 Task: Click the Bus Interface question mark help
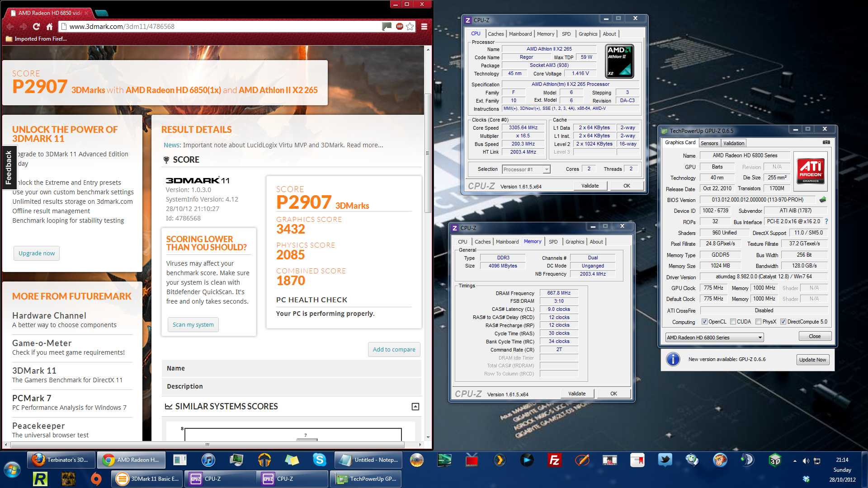click(826, 221)
